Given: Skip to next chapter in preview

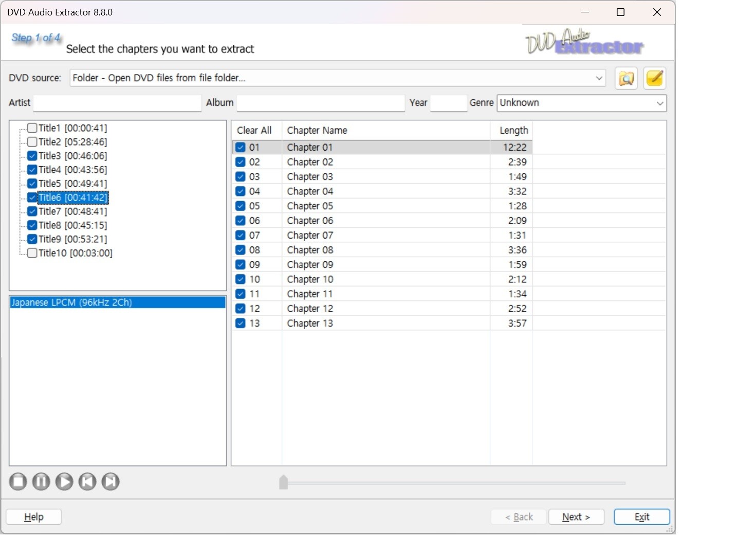Looking at the screenshot, I should pyautogui.click(x=110, y=481).
